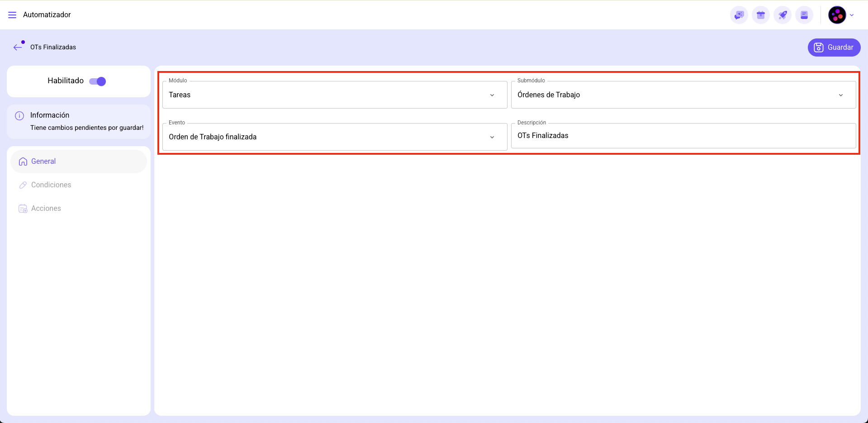Click the Acciones calendar icon
The width and height of the screenshot is (868, 423).
[x=23, y=209]
